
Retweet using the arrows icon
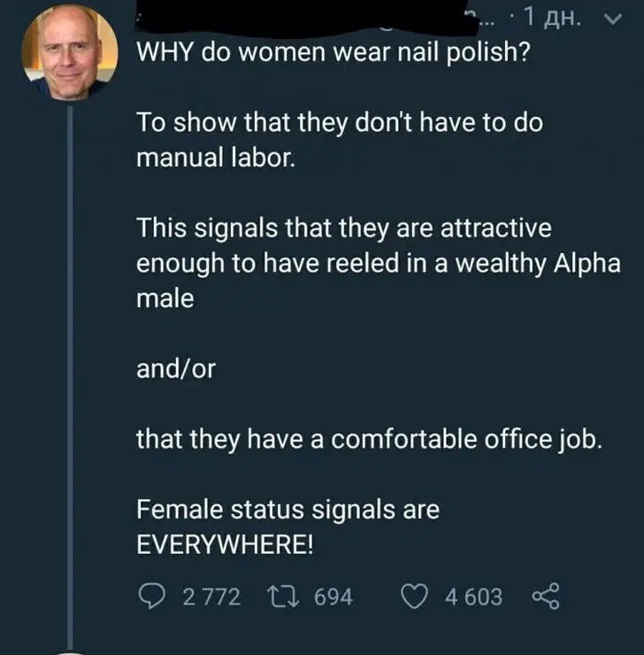283,597
